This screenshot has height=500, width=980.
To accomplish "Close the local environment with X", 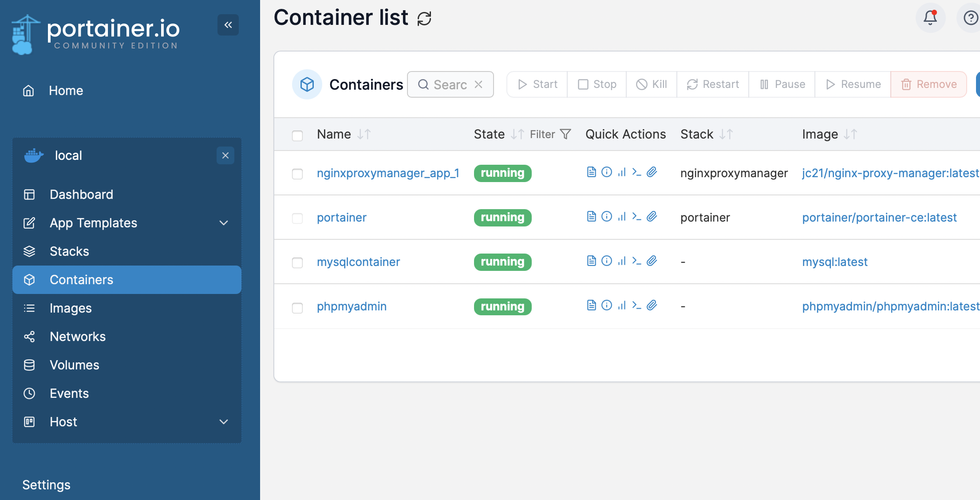I will point(225,155).
